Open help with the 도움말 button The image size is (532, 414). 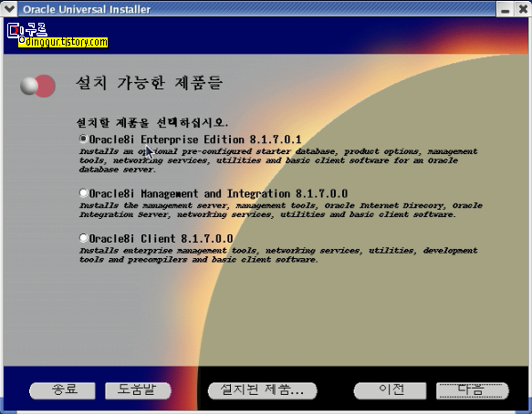click(x=138, y=390)
